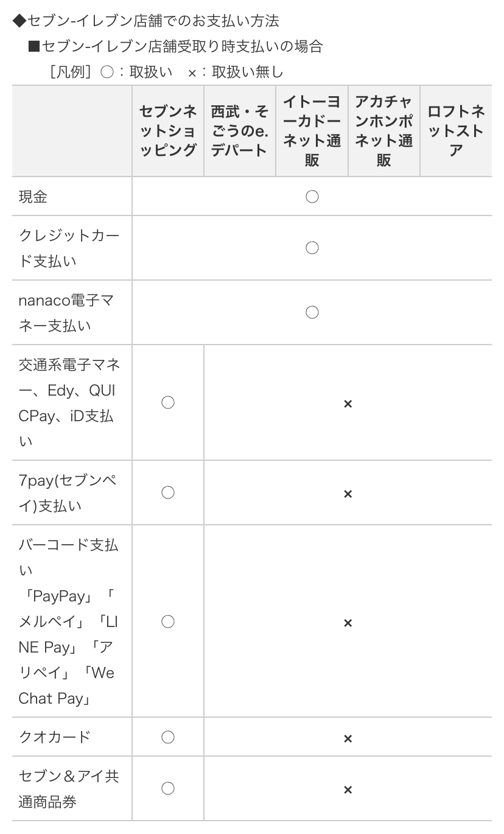Select the 西武・そごうのe.デパート column header
Viewport: 504px width, 834px height.
click(x=240, y=131)
